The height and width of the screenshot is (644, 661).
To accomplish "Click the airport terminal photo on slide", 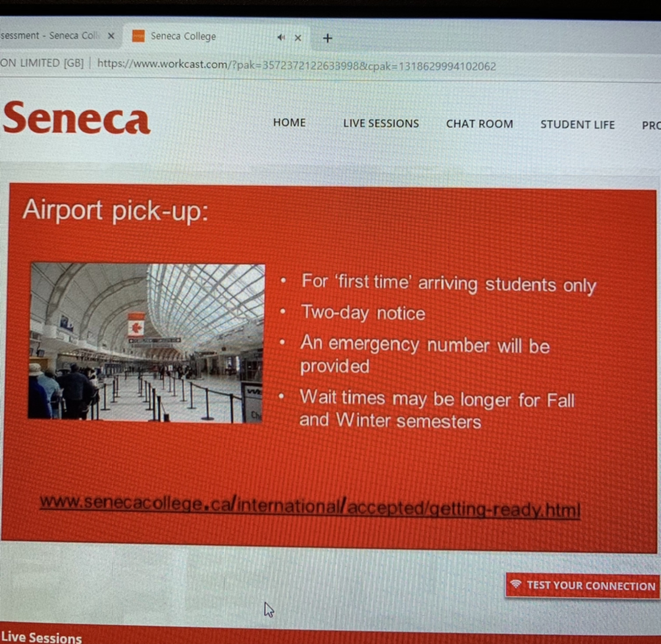I will pos(146,342).
